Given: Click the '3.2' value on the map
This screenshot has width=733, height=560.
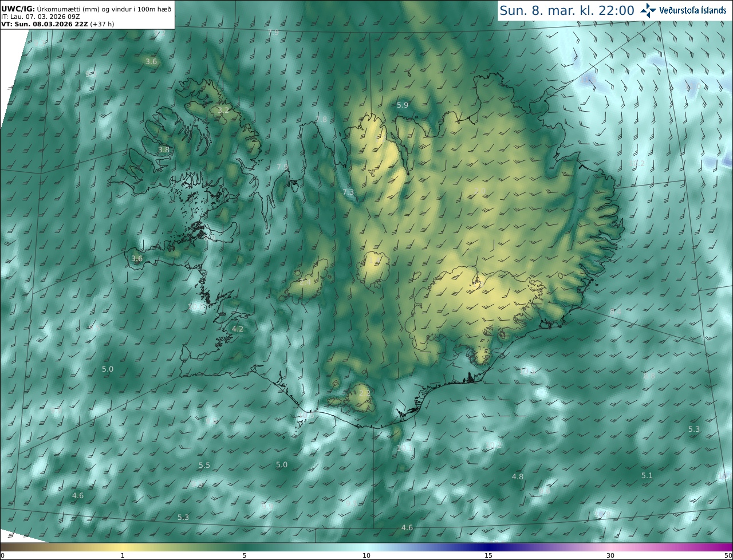Looking at the screenshot, I should [223, 110].
